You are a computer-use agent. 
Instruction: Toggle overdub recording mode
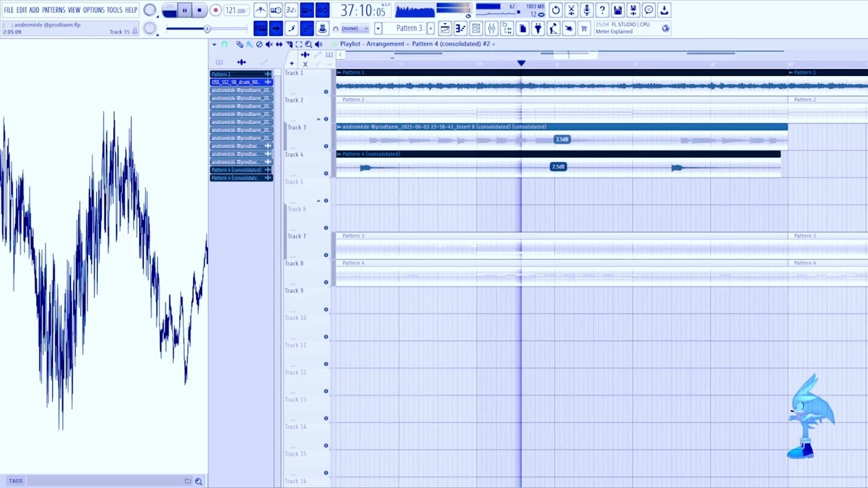pyautogui.click(x=307, y=9)
